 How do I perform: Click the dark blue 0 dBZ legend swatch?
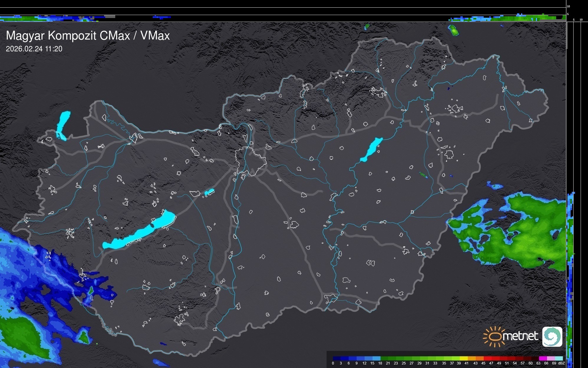[337, 358]
